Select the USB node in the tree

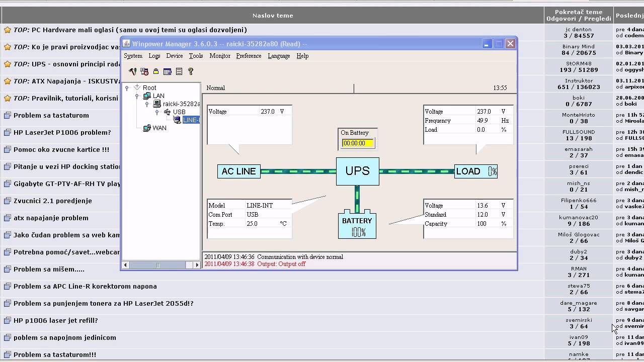[x=179, y=112]
